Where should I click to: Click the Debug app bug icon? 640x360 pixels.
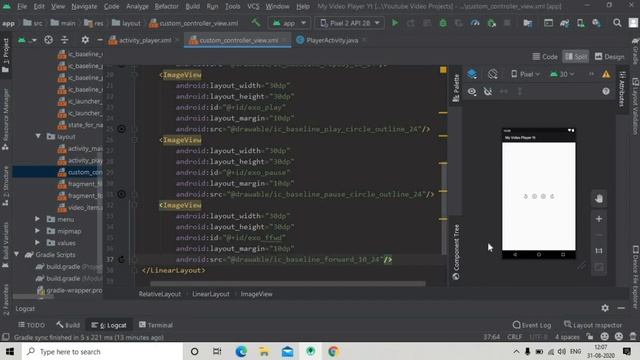[443, 23]
